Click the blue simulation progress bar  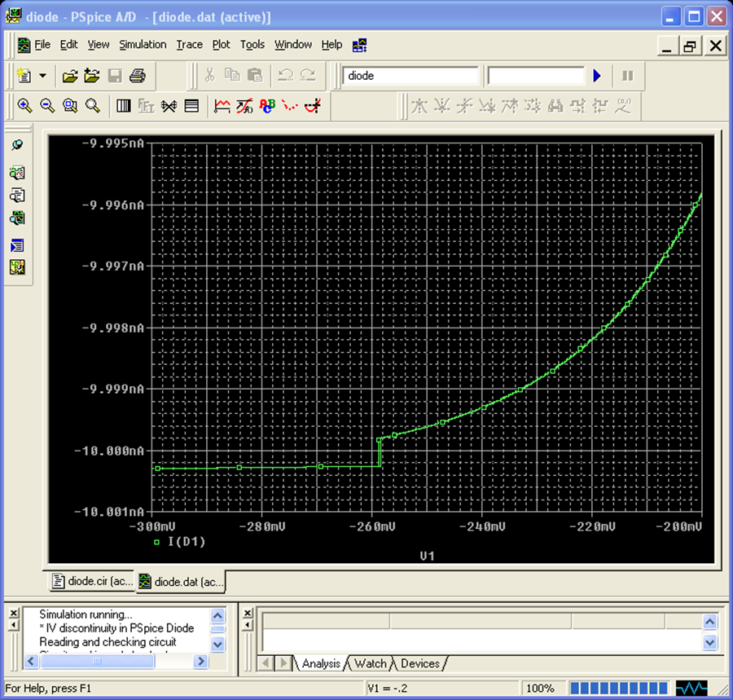click(x=618, y=689)
